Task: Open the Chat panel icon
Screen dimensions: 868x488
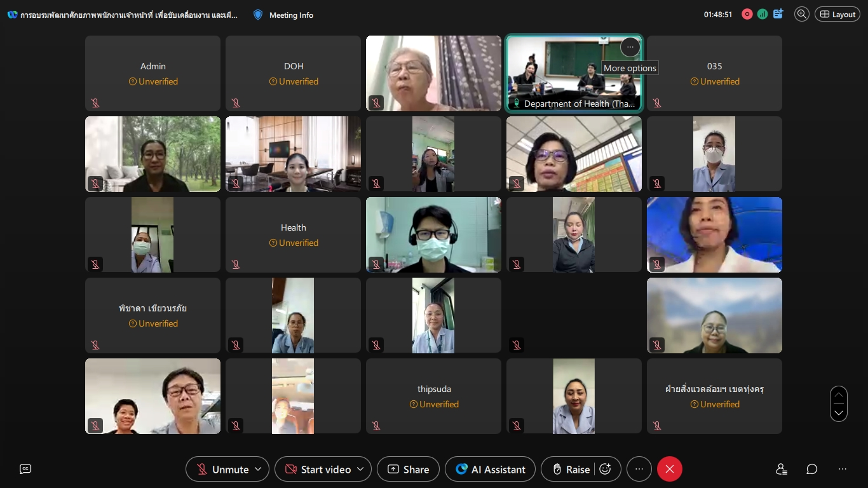Action: click(812, 469)
